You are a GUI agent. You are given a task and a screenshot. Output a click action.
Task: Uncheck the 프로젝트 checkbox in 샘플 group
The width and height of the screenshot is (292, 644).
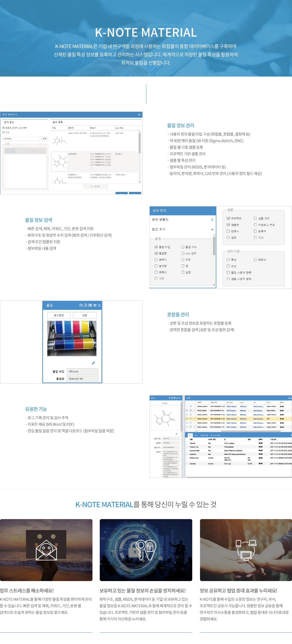(228, 218)
